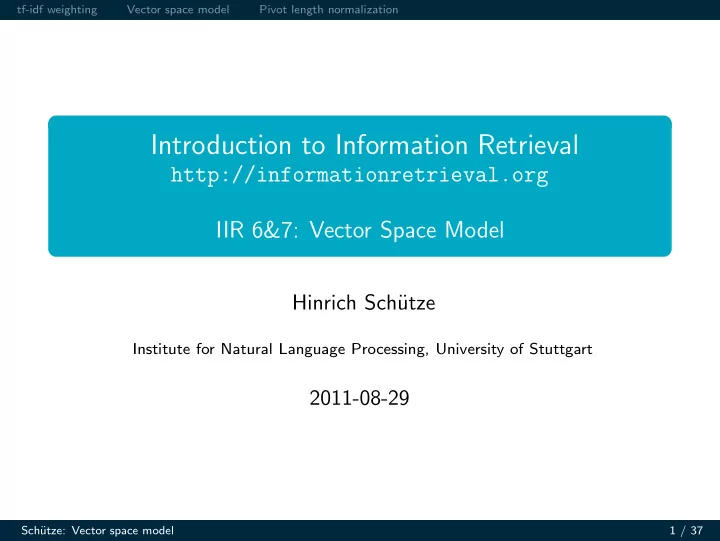Click the page counter 1 / 37

[x=686, y=530]
